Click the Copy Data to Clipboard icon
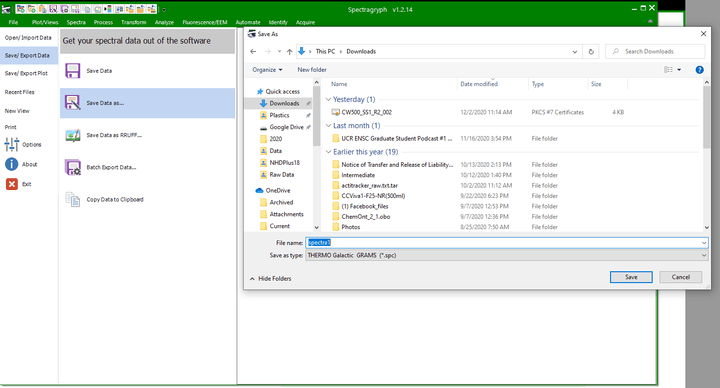Screen dimensions: 720x388 point(73,199)
